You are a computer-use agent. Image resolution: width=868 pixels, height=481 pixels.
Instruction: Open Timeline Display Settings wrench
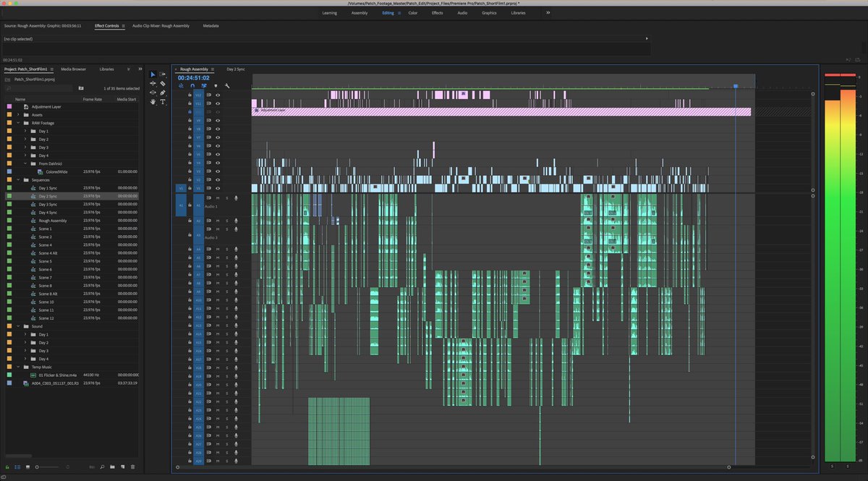(227, 86)
